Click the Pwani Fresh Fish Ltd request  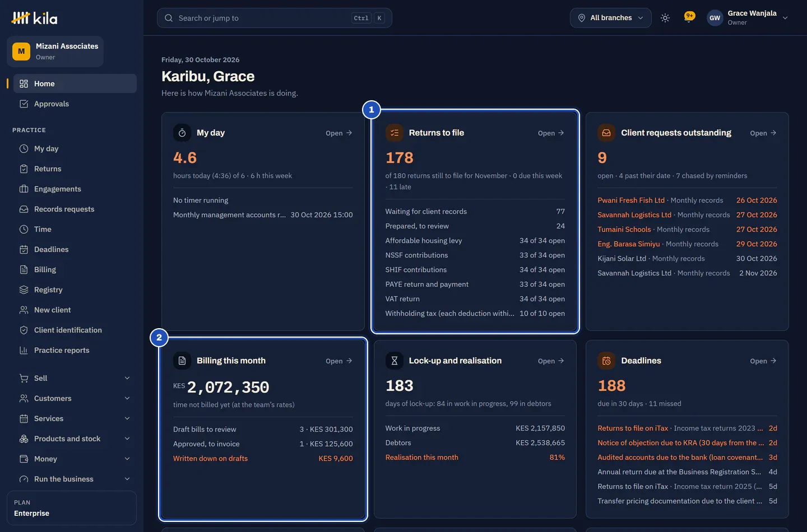(687, 200)
